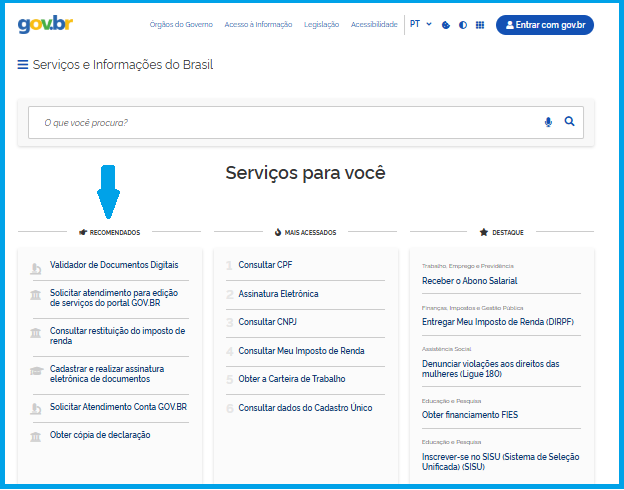
Task: Open Consultar restituição do imposto de renda
Action: click(x=117, y=336)
